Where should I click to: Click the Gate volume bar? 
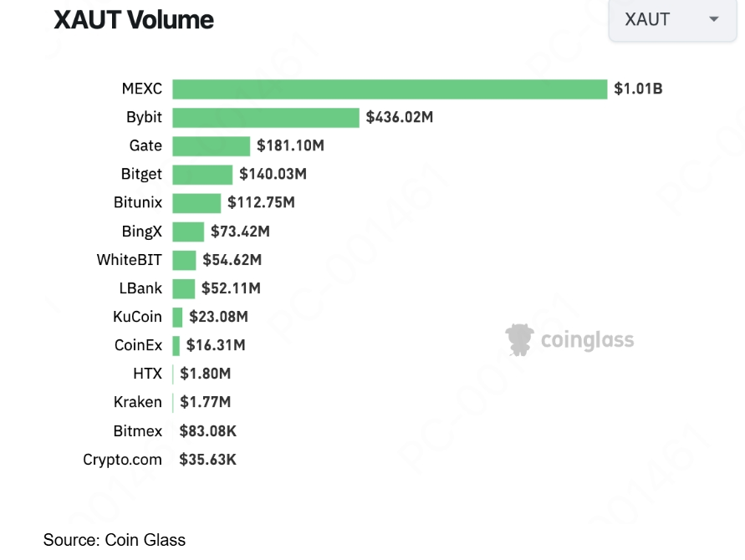(212, 146)
